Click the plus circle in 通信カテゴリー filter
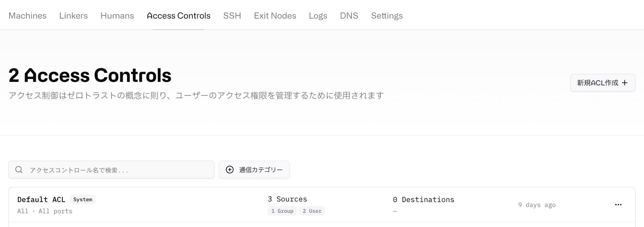This screenshot has height=227, width=644. pyautogui.click(x=230, y=170)
